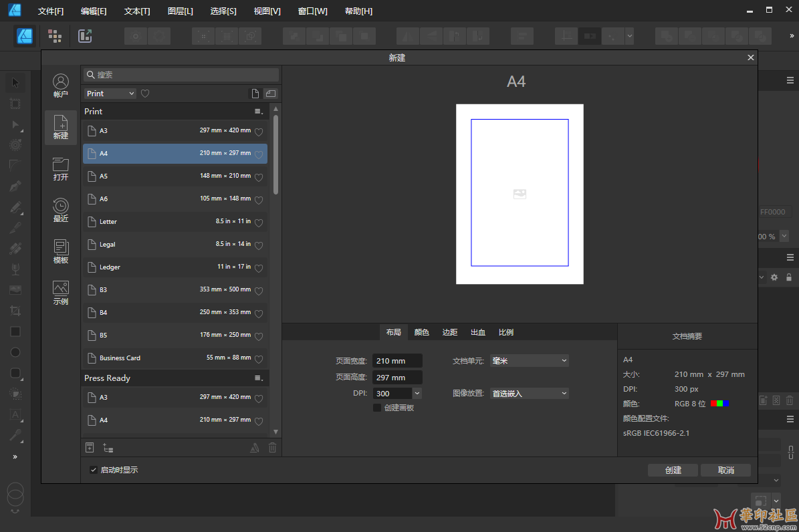Viewport: 799px width, 532px height.
Task: Open the 文档单元 units dropdown
Action: coord(530,361)
